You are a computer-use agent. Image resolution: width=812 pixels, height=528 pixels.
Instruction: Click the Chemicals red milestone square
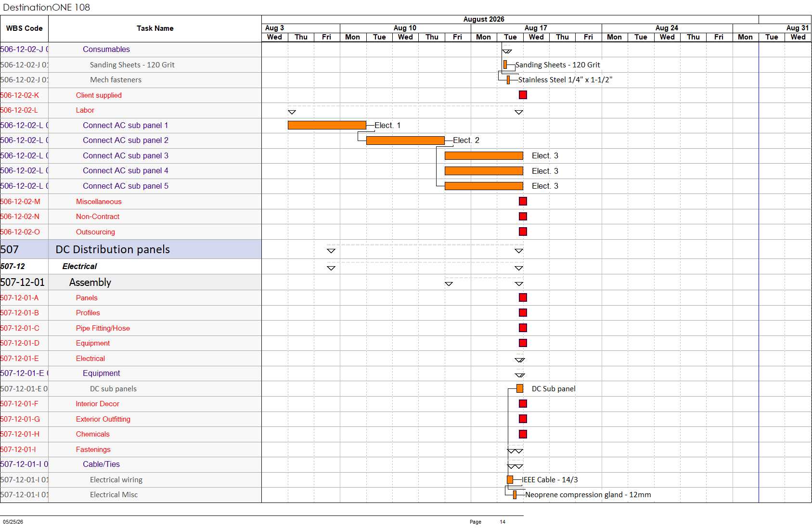point(523,434)
